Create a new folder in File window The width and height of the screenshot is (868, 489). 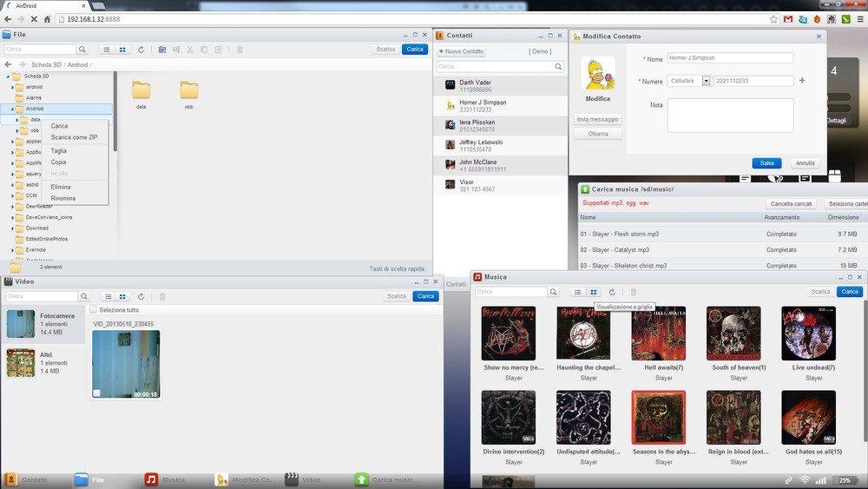point(162,50)
